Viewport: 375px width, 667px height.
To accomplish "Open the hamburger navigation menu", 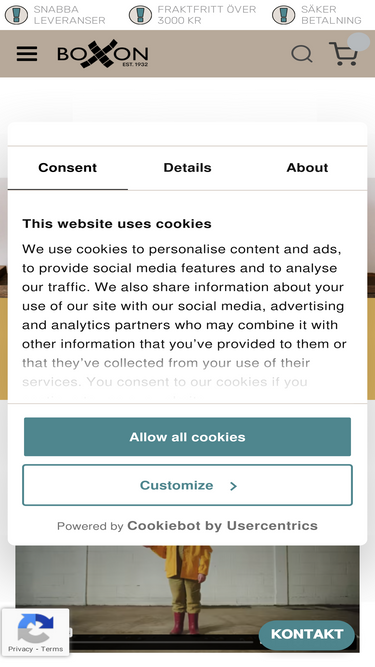I will [x=27, y=54].
